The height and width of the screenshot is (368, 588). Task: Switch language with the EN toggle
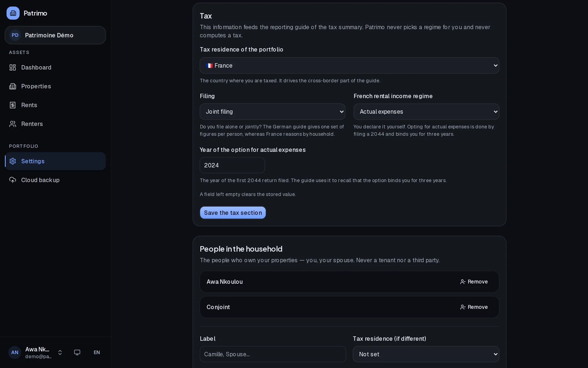point(97,352)
